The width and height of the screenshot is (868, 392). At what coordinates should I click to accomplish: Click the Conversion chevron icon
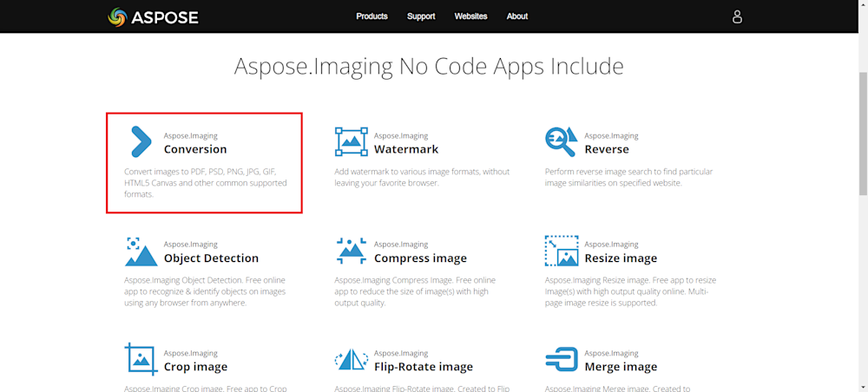pyautogui.click(x=141, y=141)
